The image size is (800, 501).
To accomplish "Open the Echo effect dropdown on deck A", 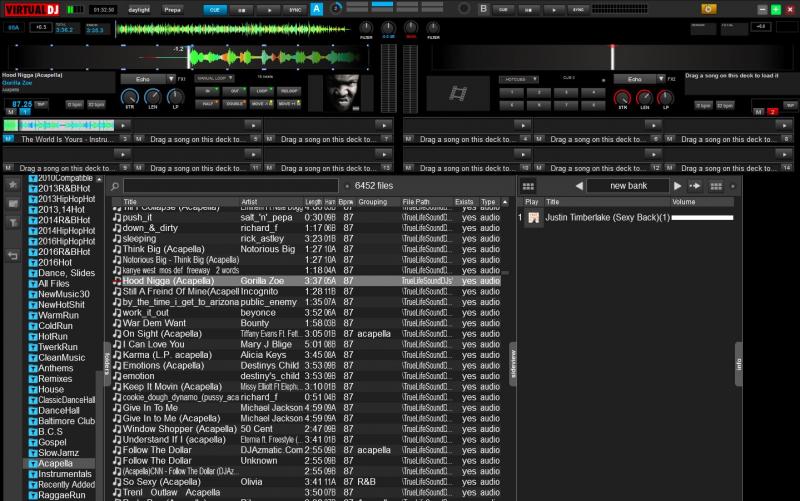I will (x=170, y=79).
